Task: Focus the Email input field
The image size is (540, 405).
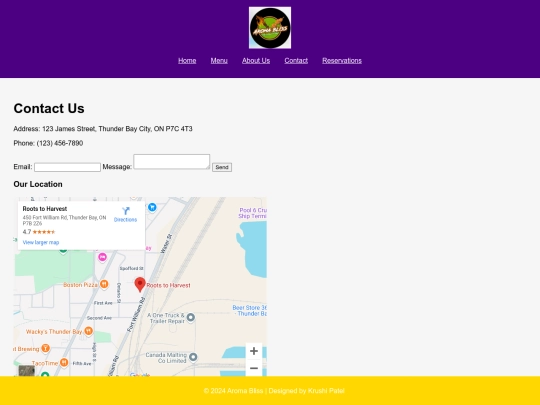Action: (x=68, y=167)
